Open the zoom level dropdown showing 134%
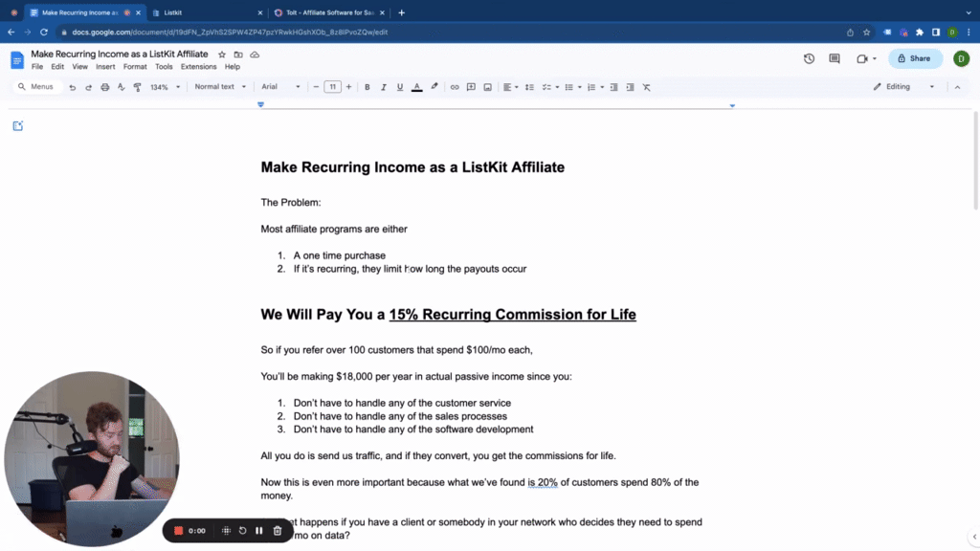Screen dimensions: 980x551 tap(165, 87)
